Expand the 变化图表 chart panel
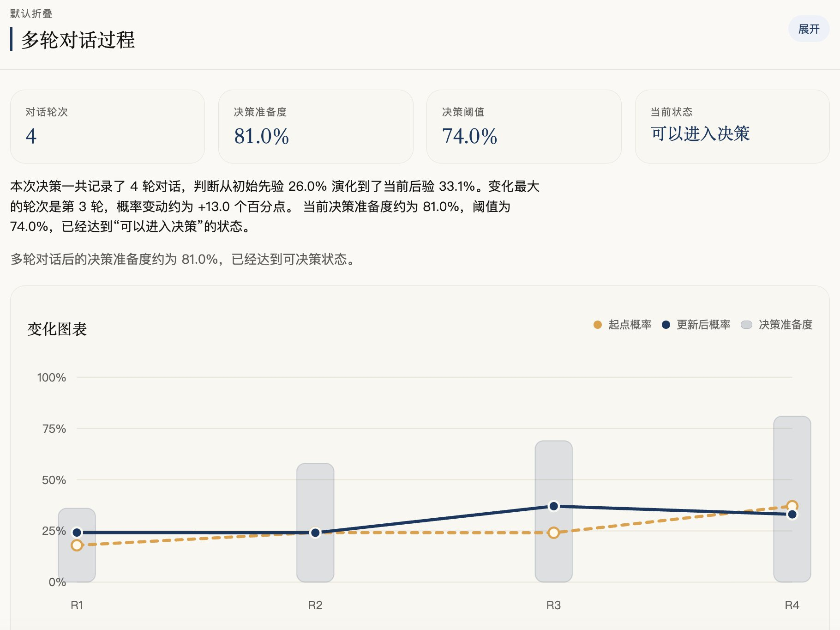This screenshot has height=630, width=840. [x=57, y=330]
